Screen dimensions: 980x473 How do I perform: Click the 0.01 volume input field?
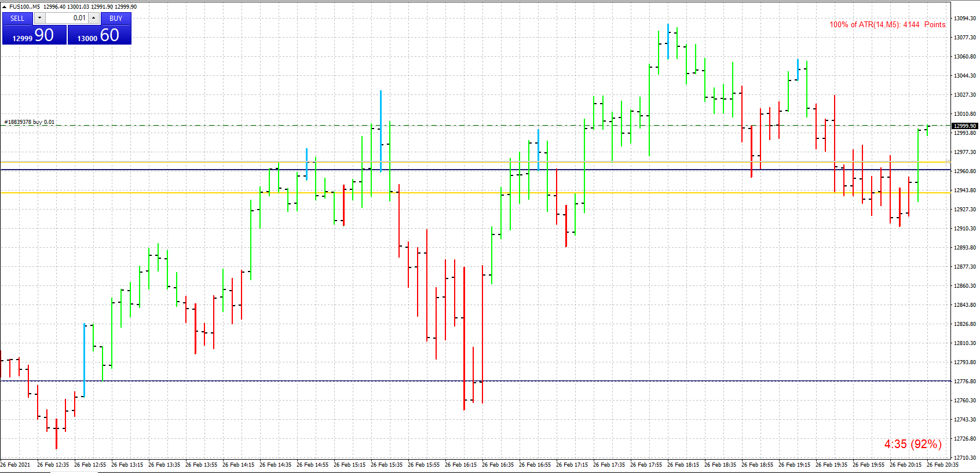67,18
